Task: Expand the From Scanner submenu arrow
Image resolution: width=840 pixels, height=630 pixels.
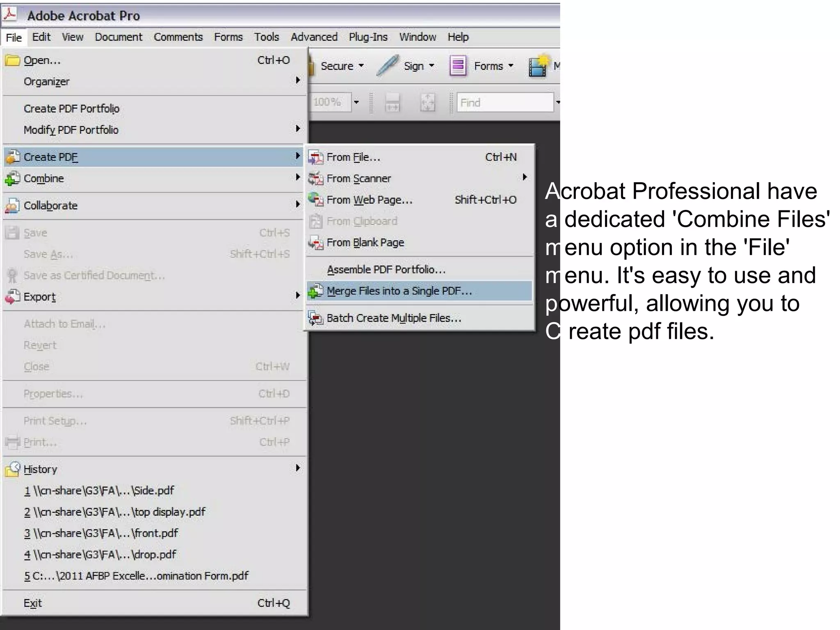Action: click(x=525, y=177)
